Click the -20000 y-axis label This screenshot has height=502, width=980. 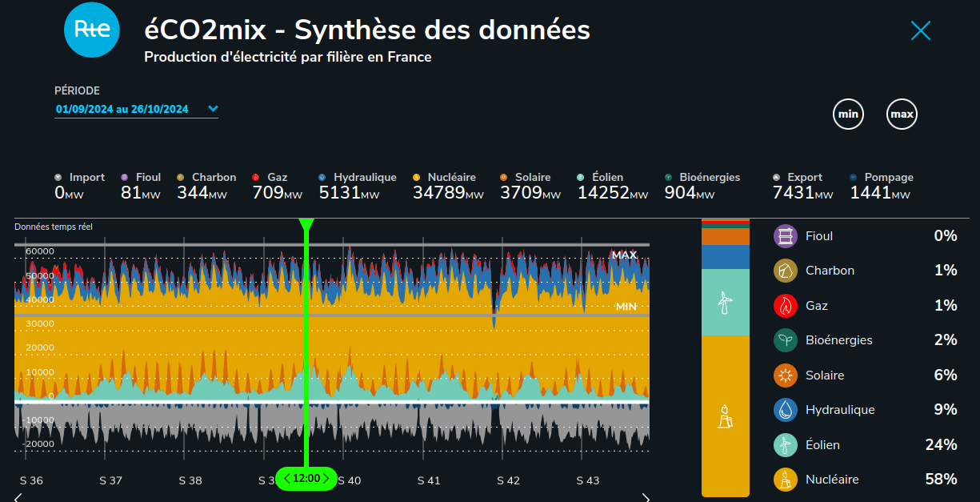38,444
